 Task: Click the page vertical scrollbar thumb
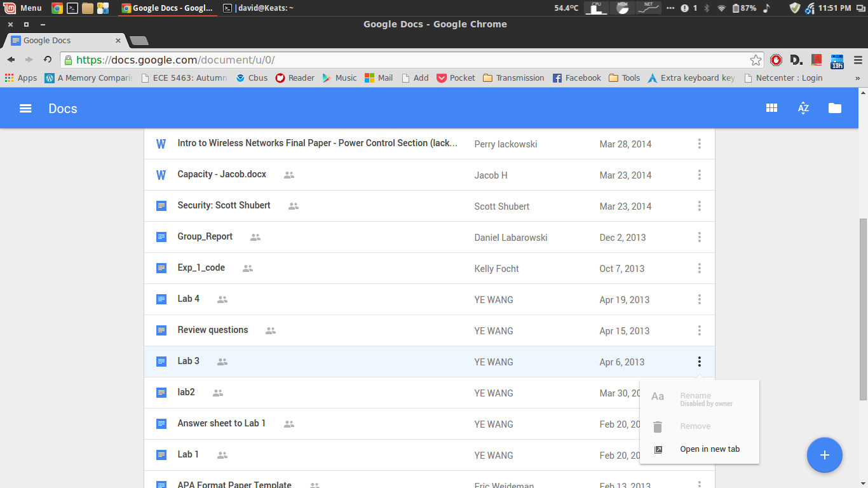tap(863, 309)
